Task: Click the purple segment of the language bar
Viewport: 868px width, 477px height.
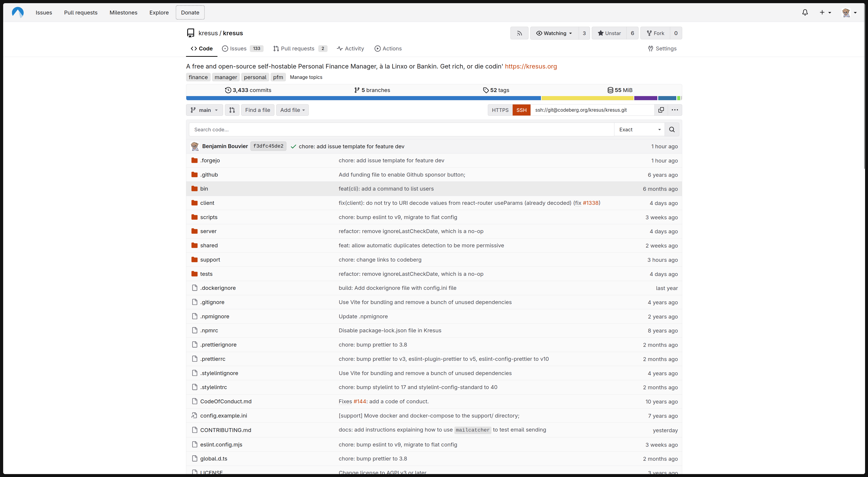Action: [x=646, y=98]
